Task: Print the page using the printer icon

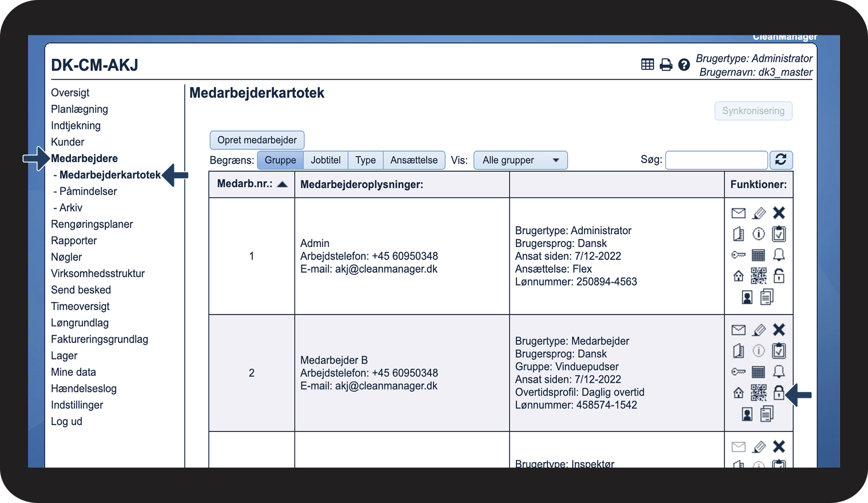Action: point(666,64)
